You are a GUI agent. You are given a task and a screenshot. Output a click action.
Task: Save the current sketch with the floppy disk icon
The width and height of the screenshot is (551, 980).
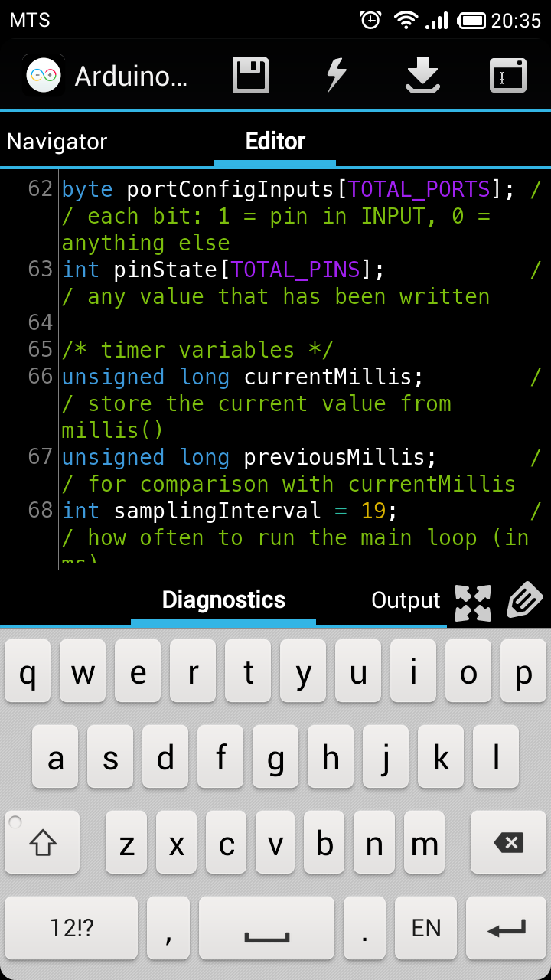point(249,74)
